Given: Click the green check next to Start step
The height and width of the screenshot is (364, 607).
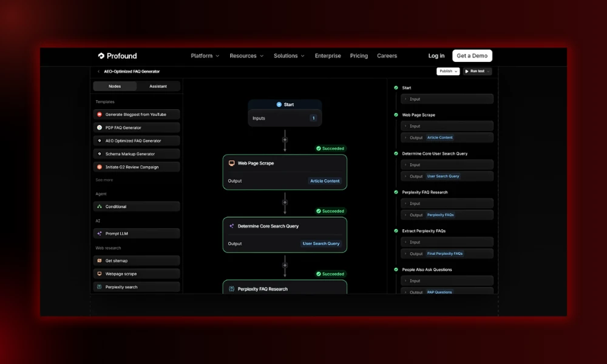Looking at the screenshot, I should 396,88.
